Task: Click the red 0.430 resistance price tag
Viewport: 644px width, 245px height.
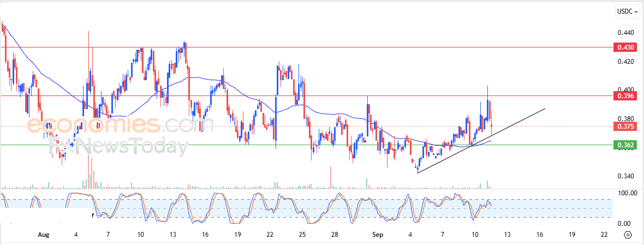Action: tap(625, 47)
